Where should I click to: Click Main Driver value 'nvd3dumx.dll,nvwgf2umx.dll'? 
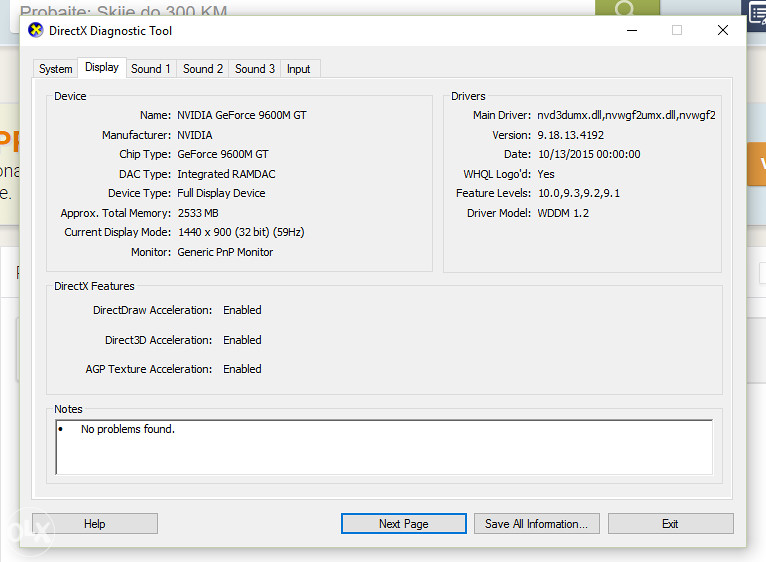pyautogui.click(x=626, y=115)
